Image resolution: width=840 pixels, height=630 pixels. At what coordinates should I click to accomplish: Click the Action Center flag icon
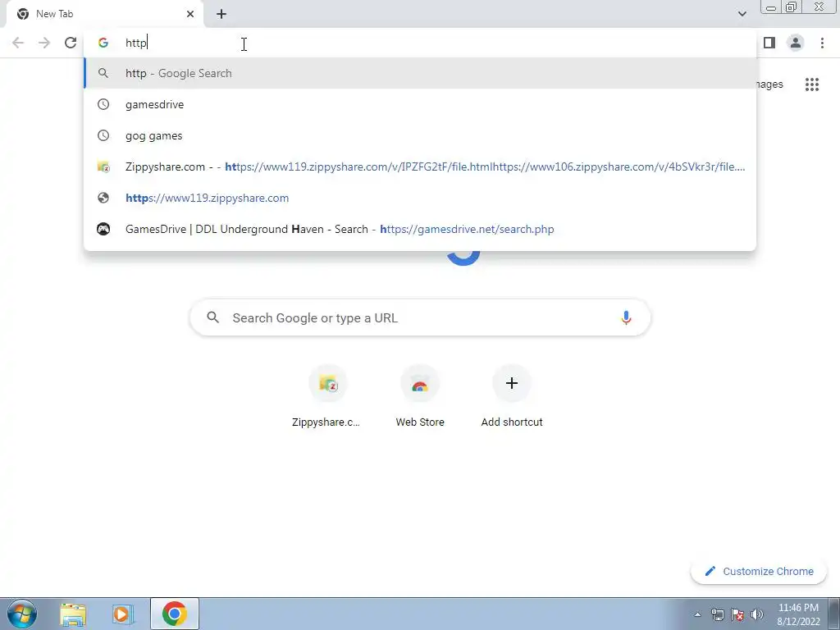[x=737, y=614]
